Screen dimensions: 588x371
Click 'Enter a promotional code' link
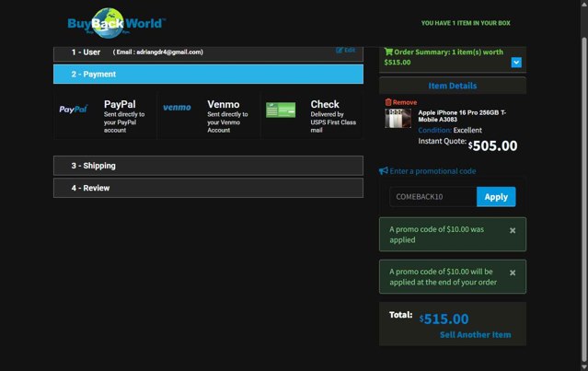[432, 171]
